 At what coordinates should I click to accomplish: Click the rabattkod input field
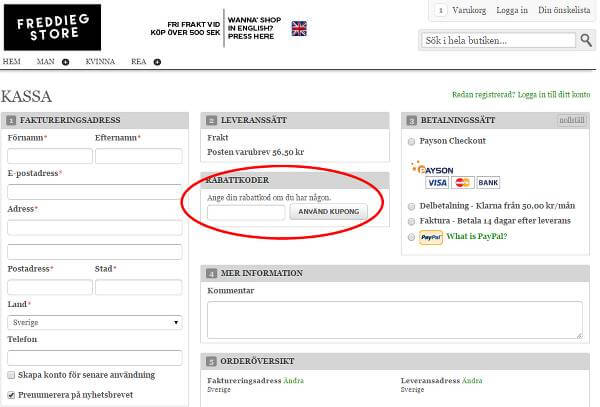(246, 212)
